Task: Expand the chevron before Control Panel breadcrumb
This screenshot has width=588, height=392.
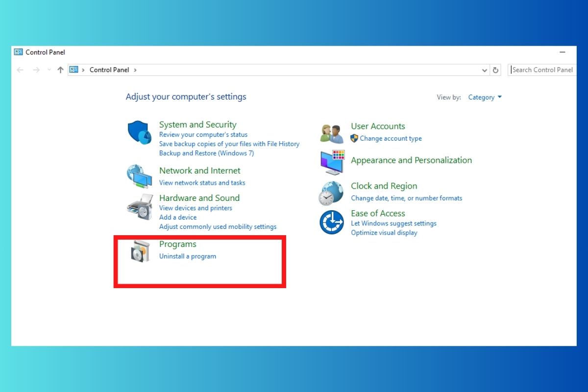Action: point(83,70)
